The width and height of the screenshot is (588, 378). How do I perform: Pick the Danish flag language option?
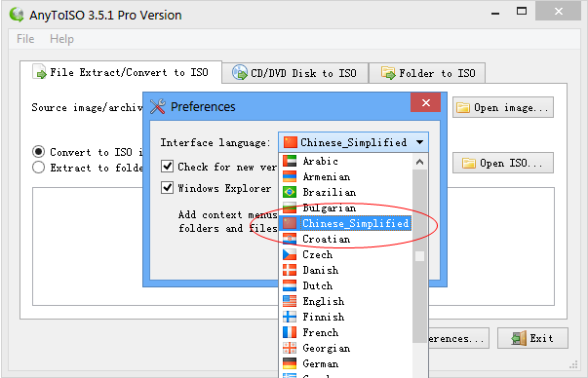click(x=290, y=270)
